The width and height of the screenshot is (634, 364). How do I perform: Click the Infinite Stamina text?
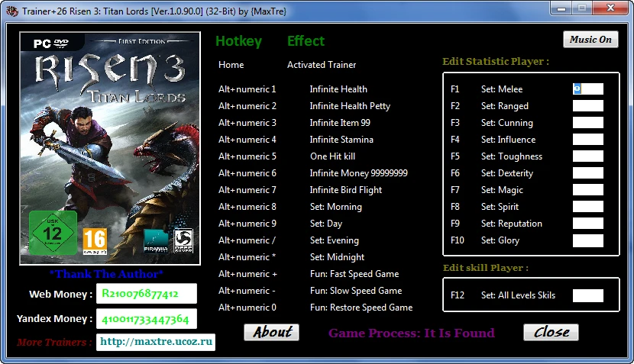click(x=341, y=140)
